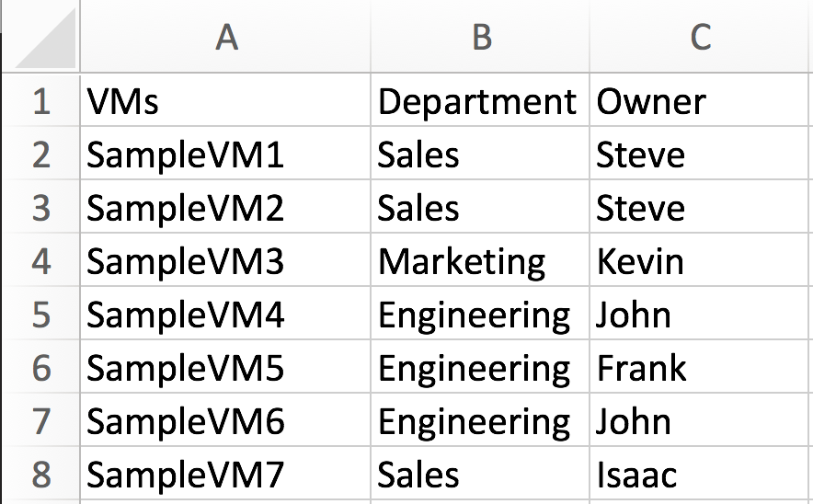Click SampleVM7 cell
Screen dimensions: 813x504
[x=225, y=475]
